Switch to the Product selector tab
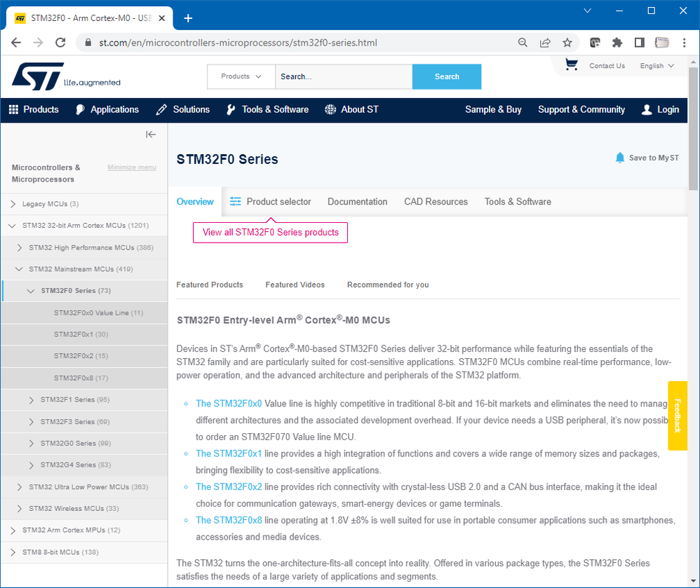The height and width of the screenshot is (588, 700). [x=271, y=202]
